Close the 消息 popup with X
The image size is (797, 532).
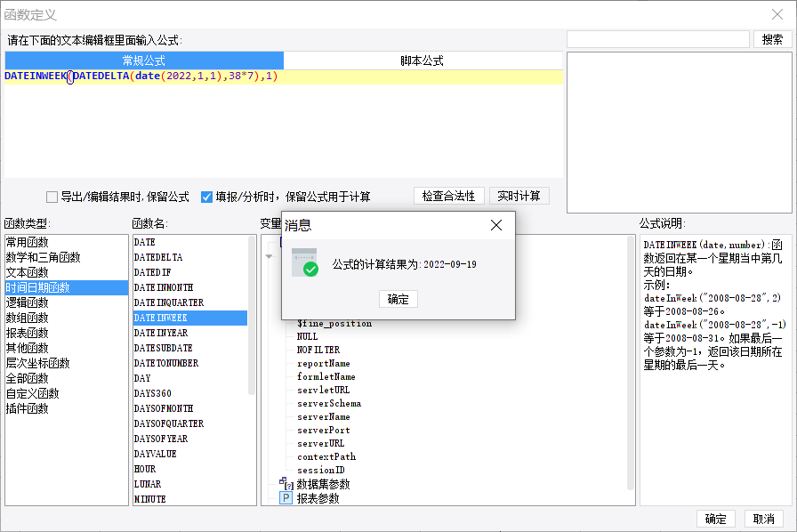click(496, 225)
